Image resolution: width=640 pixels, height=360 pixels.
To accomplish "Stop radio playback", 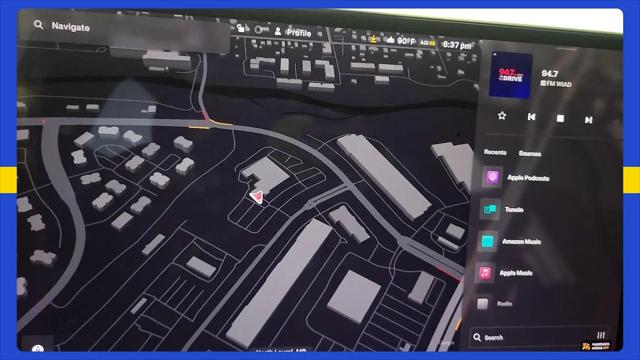I will (x=560, y=118).
